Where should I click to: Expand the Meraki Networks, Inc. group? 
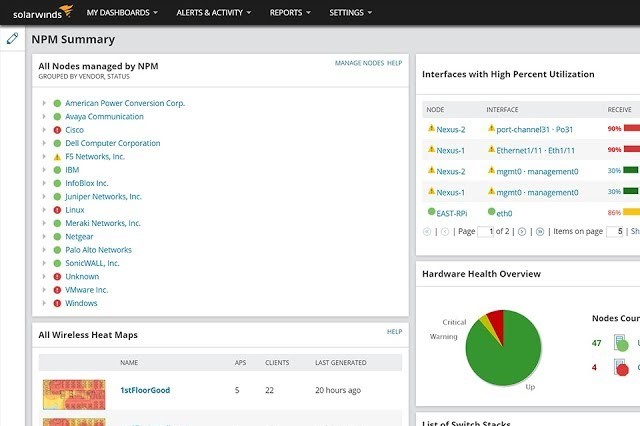pyautogui.click(x=44, y=223)
